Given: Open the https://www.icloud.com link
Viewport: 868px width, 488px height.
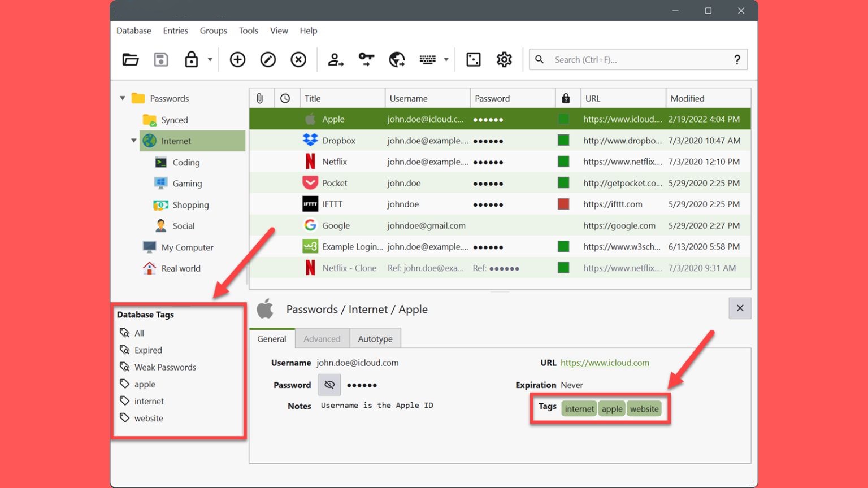Looking at the screenshot, I should click(605, 363).
